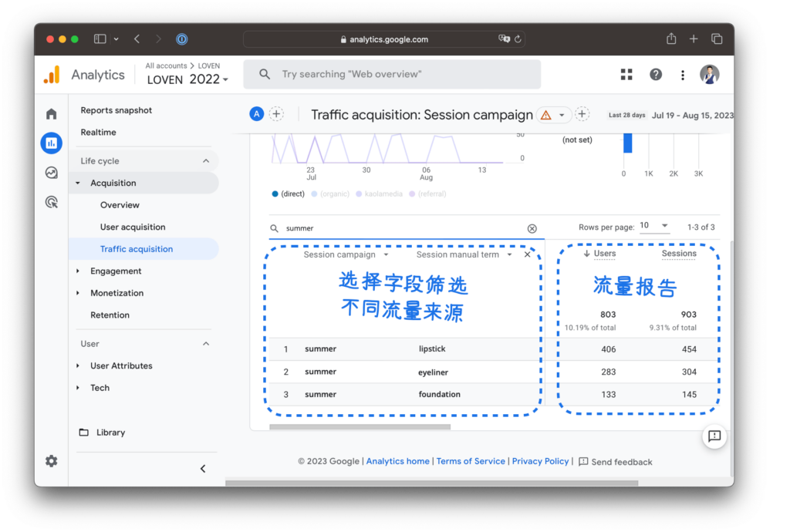The height and width of the screenshot is (532, 790).
Task: Click the All Users segment A badge
Action: 256,114
